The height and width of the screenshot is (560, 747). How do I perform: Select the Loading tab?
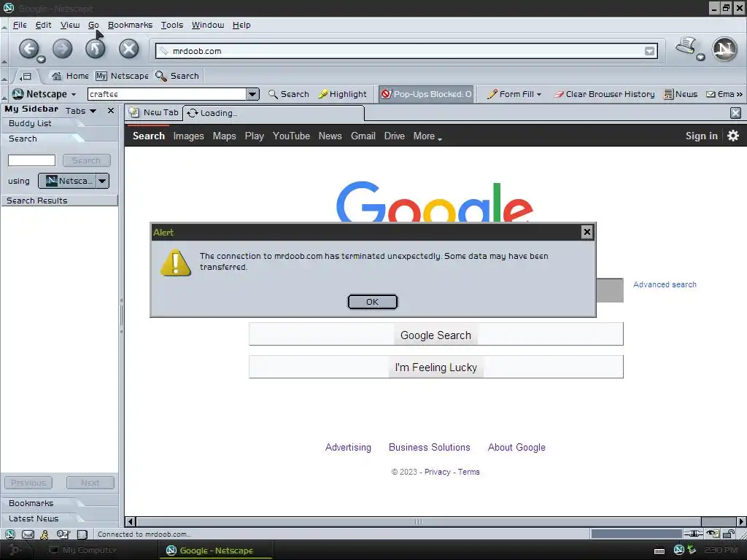274,113
